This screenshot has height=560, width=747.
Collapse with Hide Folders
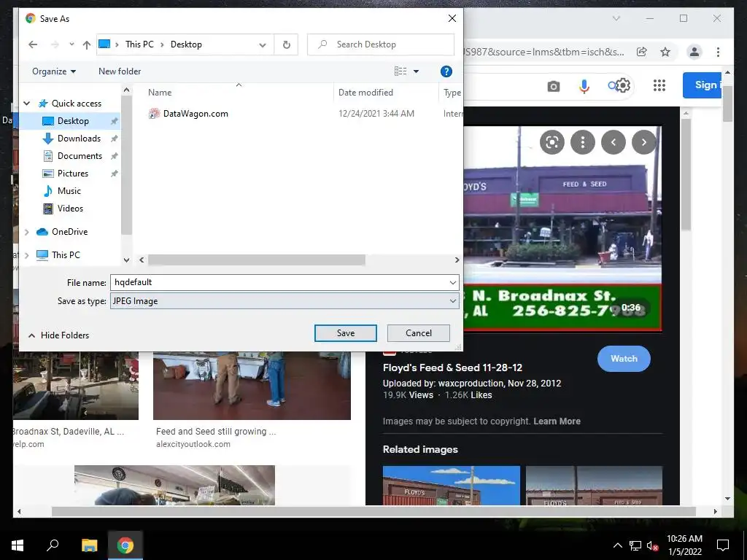pos(58,335)
